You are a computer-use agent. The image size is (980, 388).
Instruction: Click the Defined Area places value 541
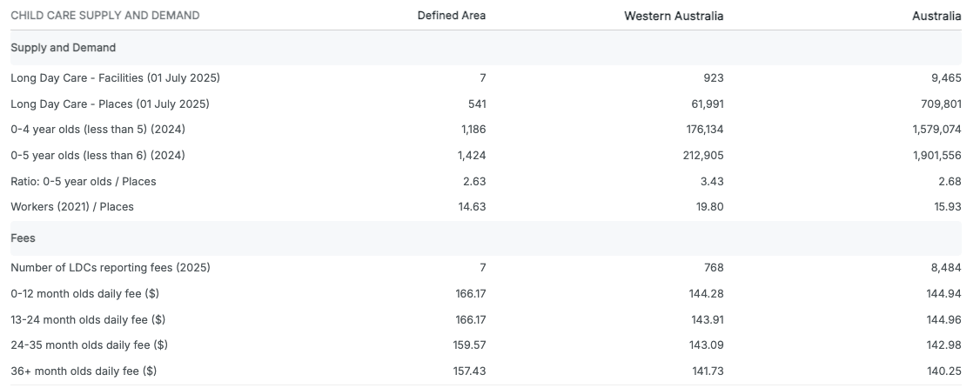point(477,104)
